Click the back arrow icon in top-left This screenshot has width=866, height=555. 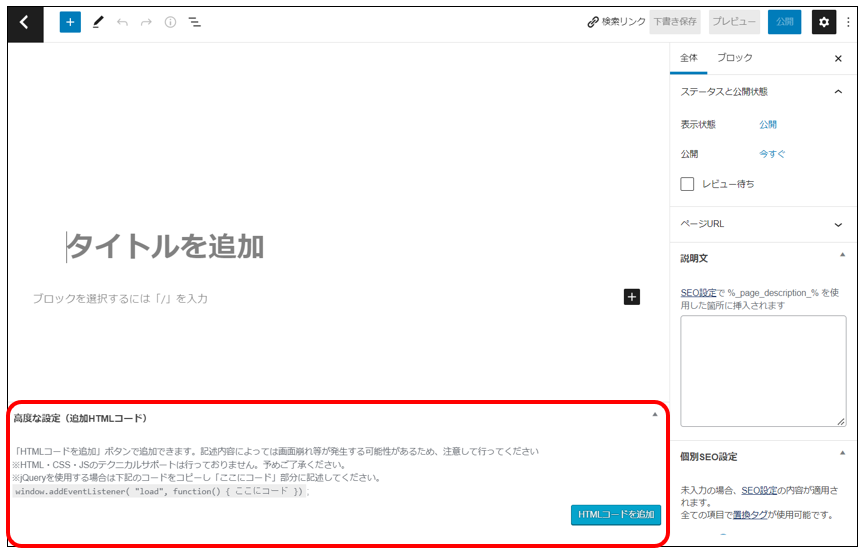click(25, 22)
